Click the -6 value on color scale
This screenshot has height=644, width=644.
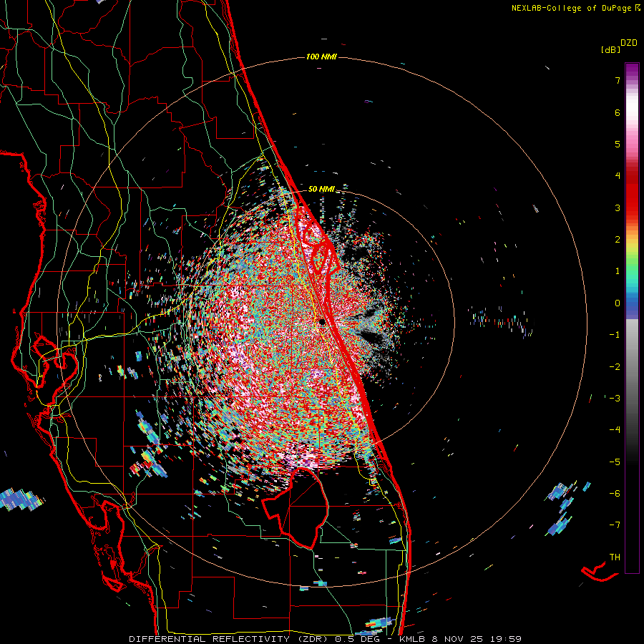[x=615, y=493]
